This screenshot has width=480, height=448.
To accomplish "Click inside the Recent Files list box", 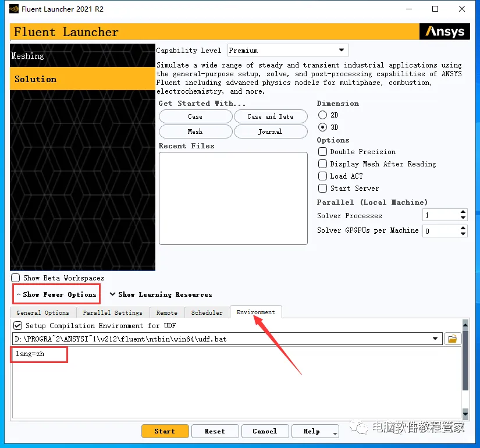I will coord(233,198).
